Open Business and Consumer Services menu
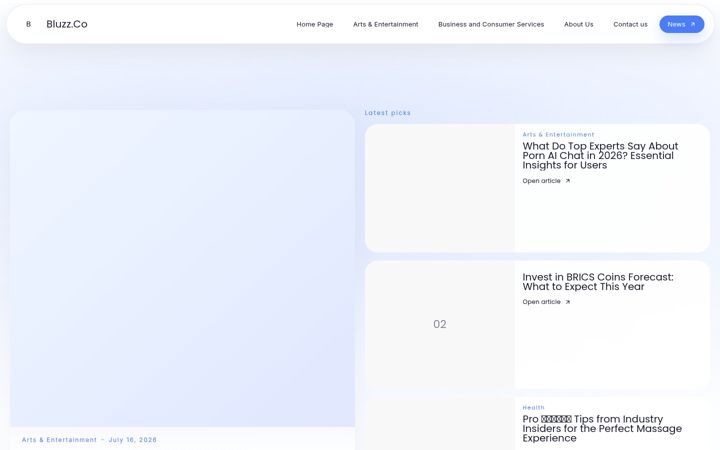This screenshot has width=720, height=450. coord(491,24)
